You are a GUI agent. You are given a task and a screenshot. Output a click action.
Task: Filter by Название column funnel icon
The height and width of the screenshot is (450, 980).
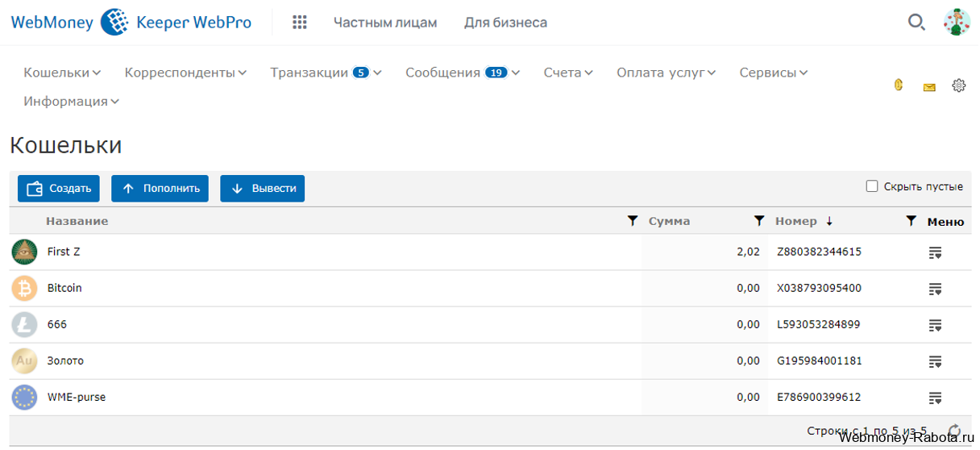click(x=633, y=221)
